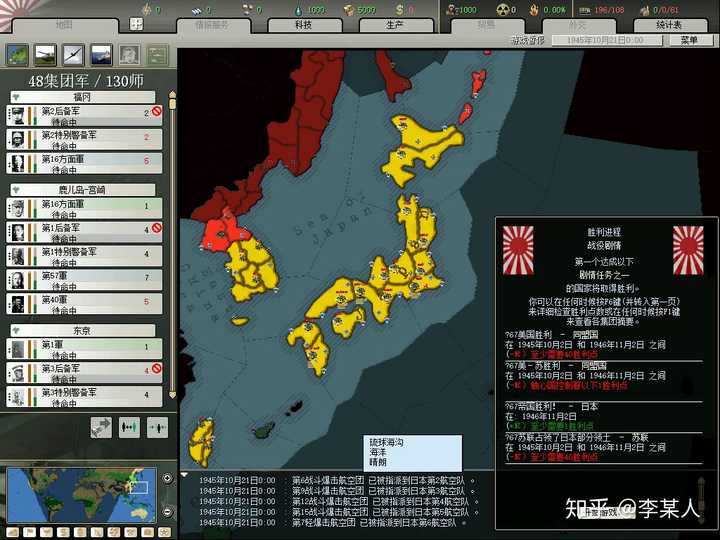
Task: Select the 第2特别警备军 unit
Action: tap(84, 140)
